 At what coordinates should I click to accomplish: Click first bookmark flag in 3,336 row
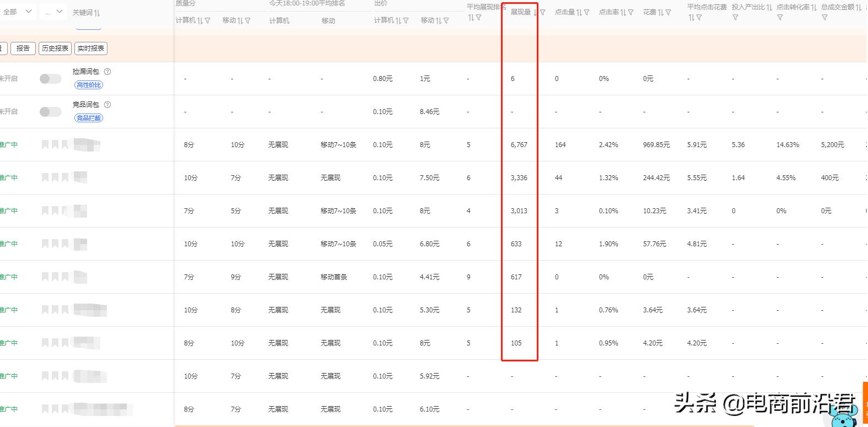click(x=45, y=177)
